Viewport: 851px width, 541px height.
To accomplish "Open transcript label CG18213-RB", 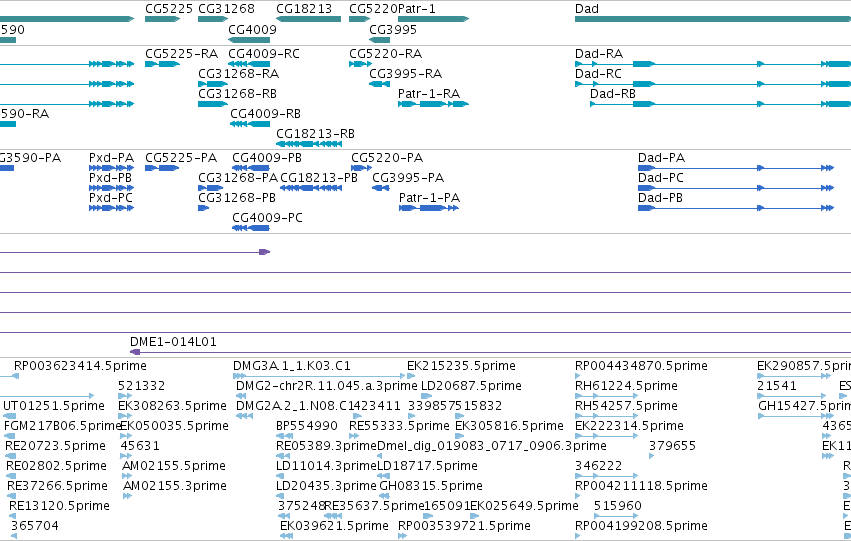I will (x=315, y=134).
